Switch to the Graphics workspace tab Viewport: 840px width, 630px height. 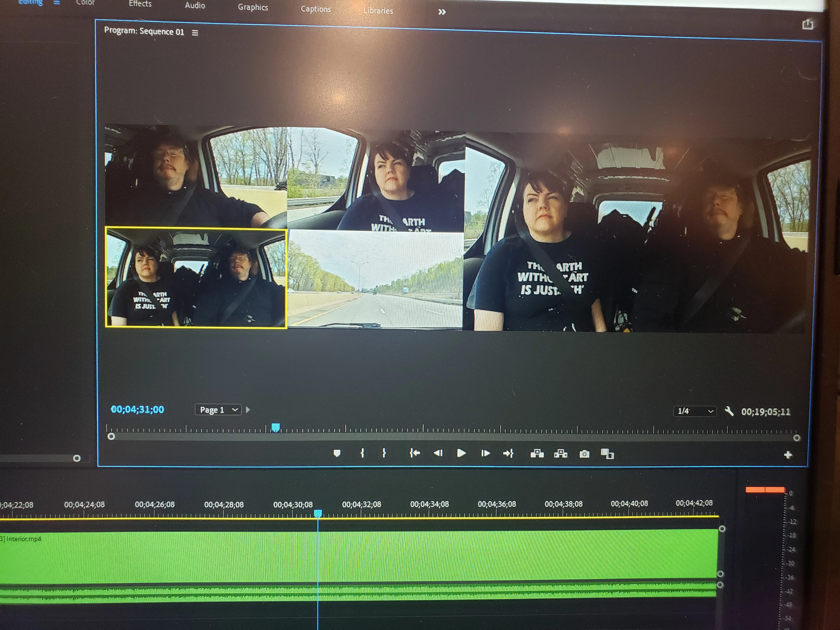[x=252, y=7]
